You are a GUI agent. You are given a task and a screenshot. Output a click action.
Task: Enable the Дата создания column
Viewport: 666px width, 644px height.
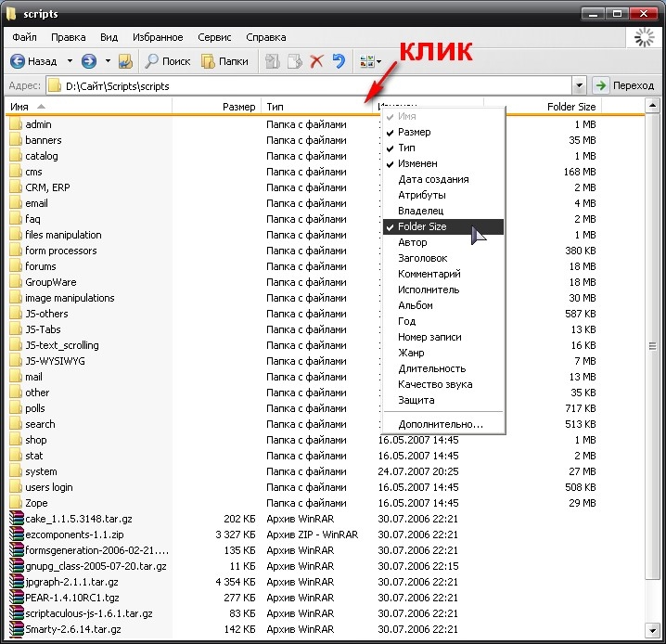point(433,179)
